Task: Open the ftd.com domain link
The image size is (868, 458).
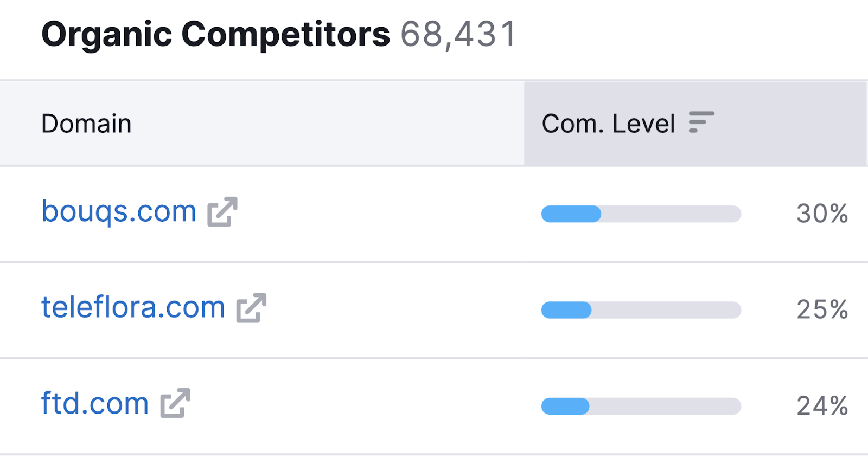Action: 95,403
